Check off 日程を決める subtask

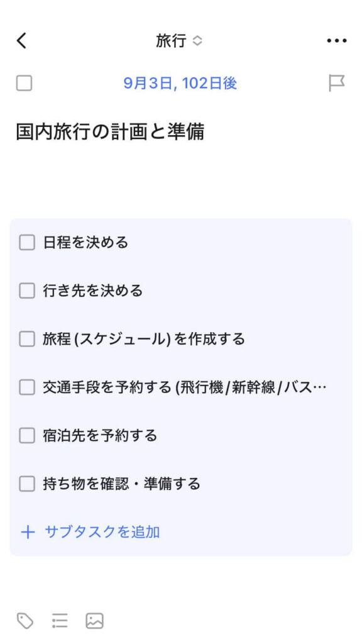pos(27,243)
